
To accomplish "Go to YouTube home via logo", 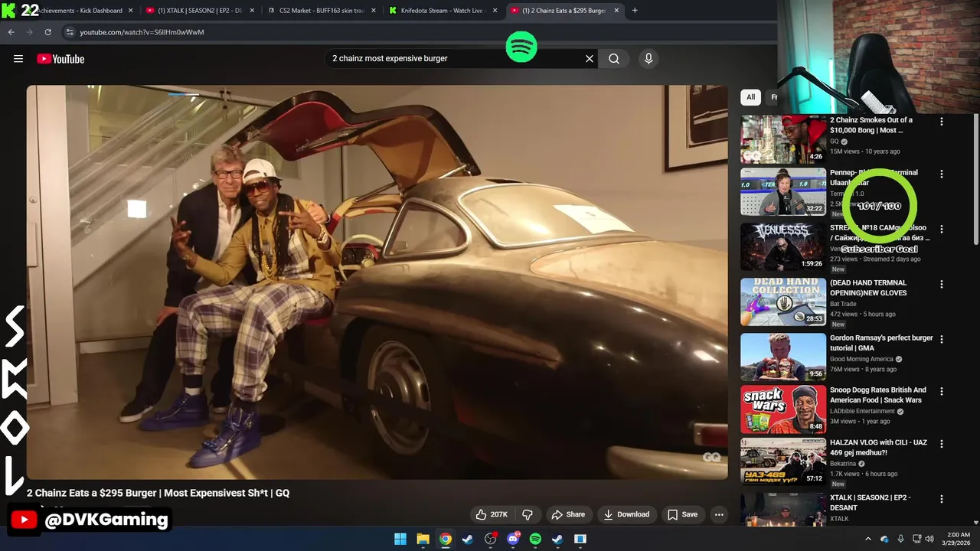I will coord(60,59).
